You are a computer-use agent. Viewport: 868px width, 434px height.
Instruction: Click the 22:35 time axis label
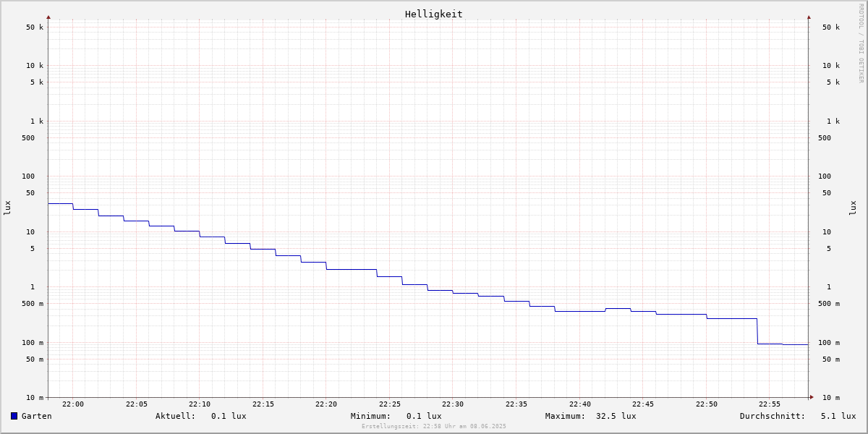[516, 404]
